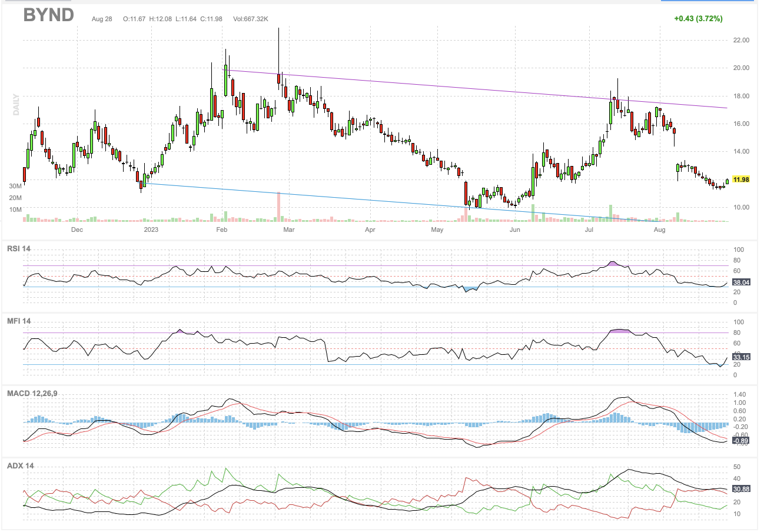This screenshot has height=532, width=764.
Task: Click the 2023 marker on time axis
Action: coord(151,230)
